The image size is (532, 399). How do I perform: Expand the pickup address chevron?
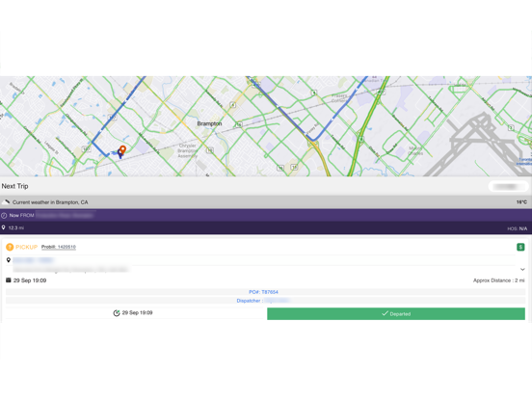coord(522,270)
